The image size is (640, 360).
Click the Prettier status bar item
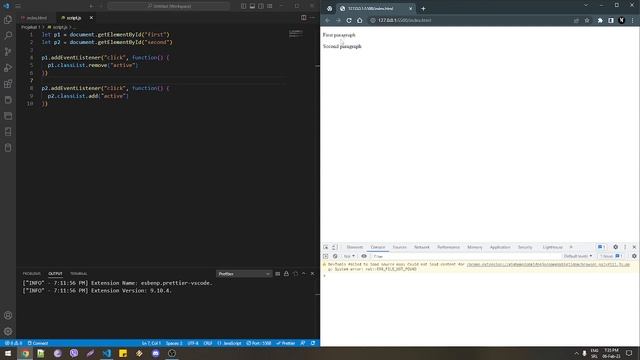pyautogui.click(x=286, y=343)
